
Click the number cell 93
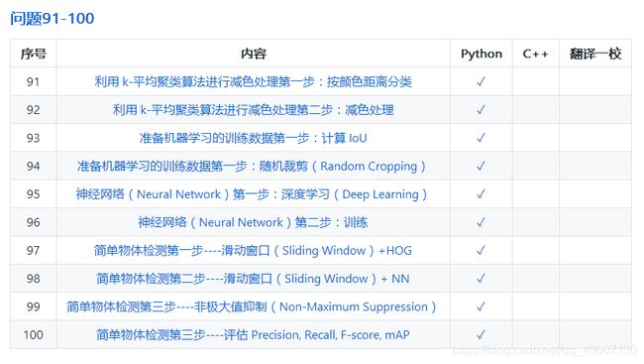(x=34, y=138)
